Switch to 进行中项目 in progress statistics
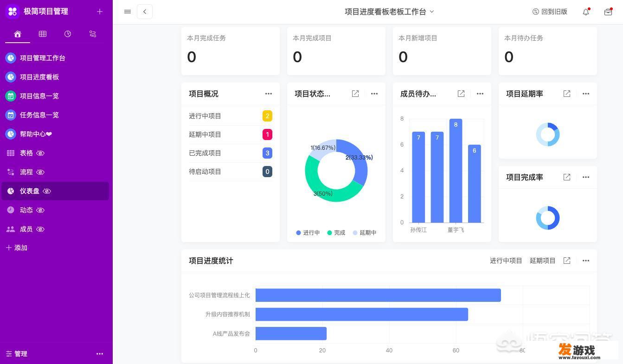Viewport: 623px width, 364px height. 506,261
